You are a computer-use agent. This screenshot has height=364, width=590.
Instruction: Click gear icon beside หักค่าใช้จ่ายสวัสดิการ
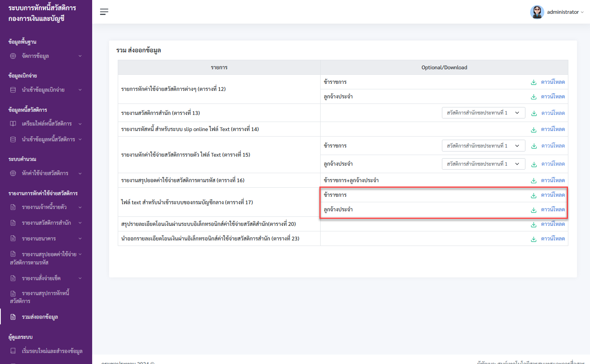click(13, 173)
